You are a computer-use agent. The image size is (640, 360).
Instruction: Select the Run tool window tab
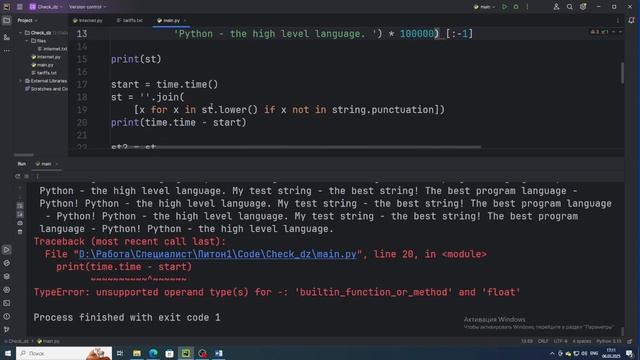coord(22,164)
